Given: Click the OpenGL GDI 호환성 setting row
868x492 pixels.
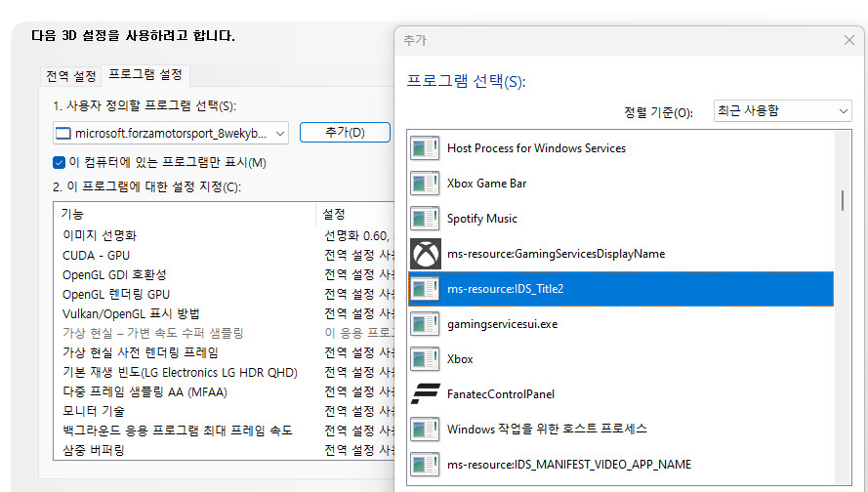Looking at the screenshot, I should coord(225,275).
